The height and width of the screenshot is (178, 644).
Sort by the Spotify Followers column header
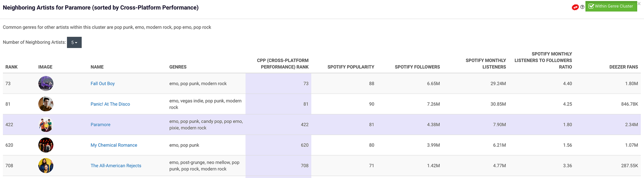point(417,67)
